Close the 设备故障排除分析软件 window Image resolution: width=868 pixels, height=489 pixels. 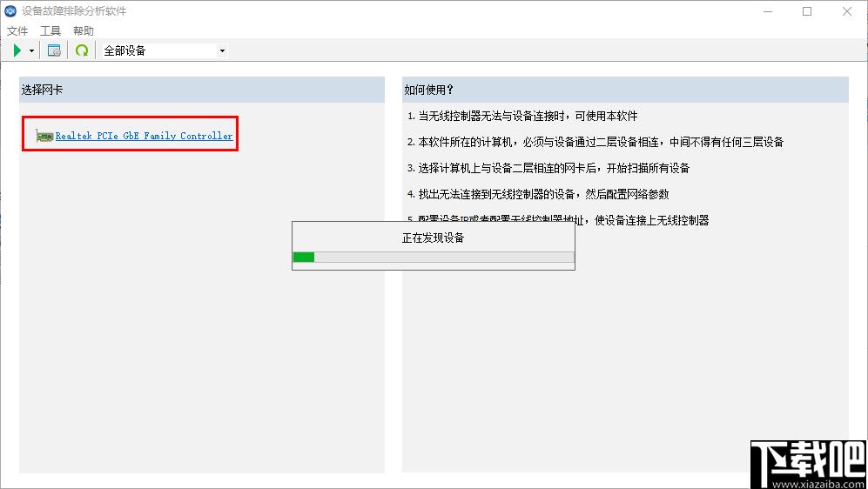(x=847, y=11)
